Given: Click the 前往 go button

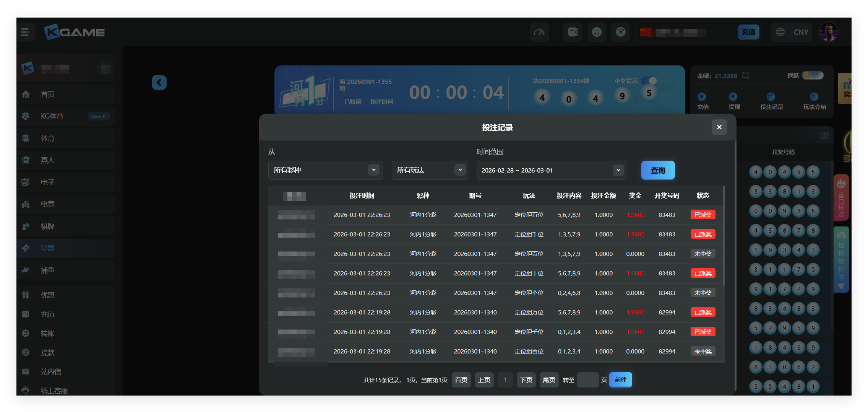Looking at the screenshot, I should point(620,380).
